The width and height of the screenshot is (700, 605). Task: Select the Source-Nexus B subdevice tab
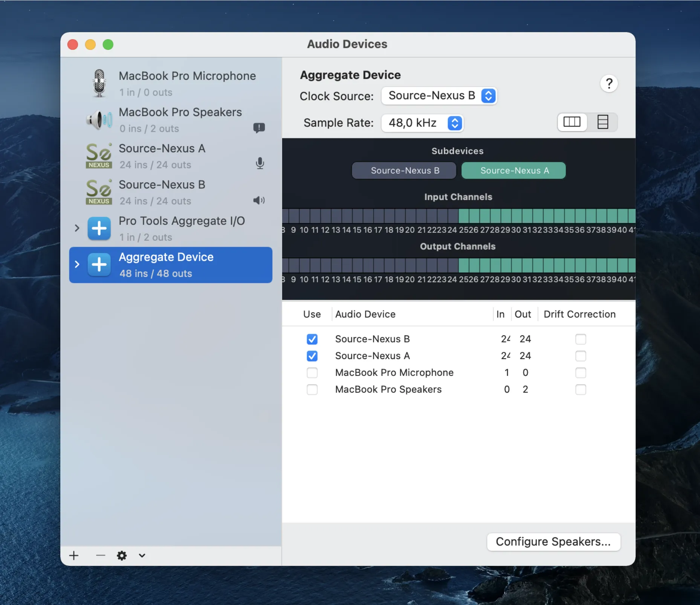(x=404, y=171)
